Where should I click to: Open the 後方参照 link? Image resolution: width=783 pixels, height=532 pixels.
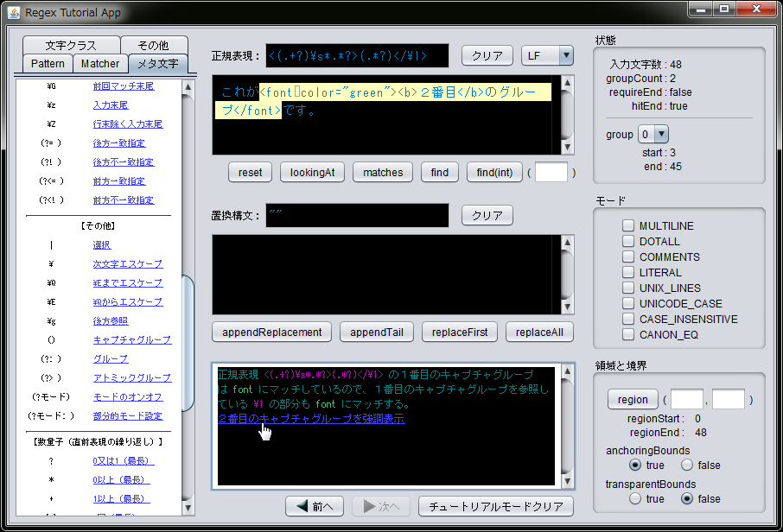click(111, 320)
